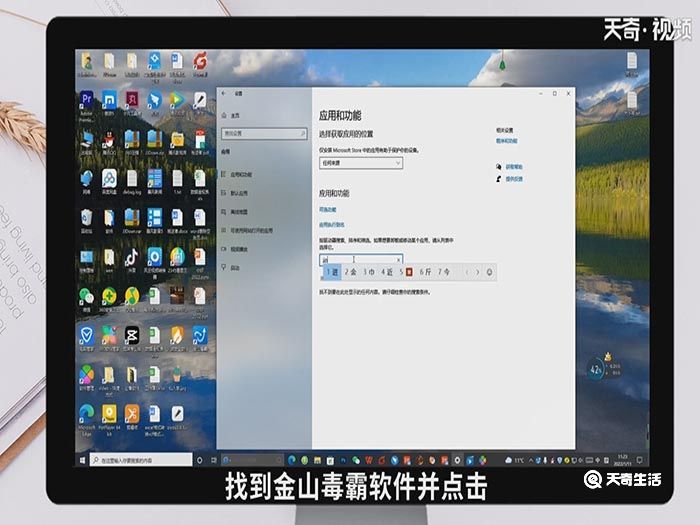
Task: Launch WeChat from the desktop
Action: point(86,298)
